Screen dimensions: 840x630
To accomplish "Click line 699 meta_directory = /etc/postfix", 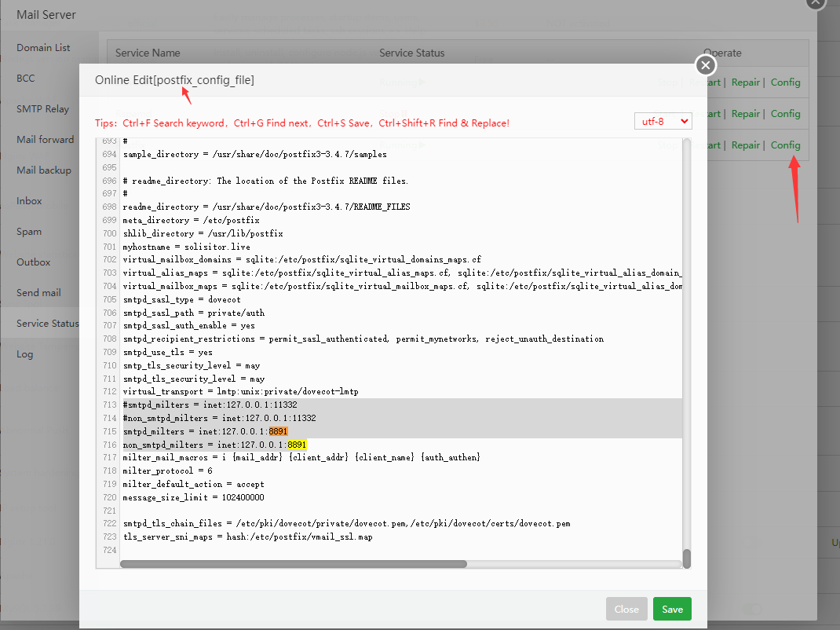I will (192, 221).
